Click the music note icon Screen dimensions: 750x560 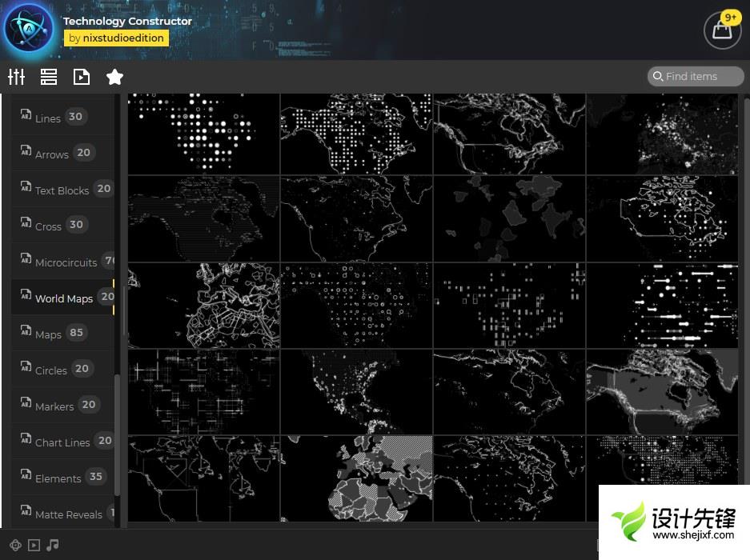click(53, 545)
